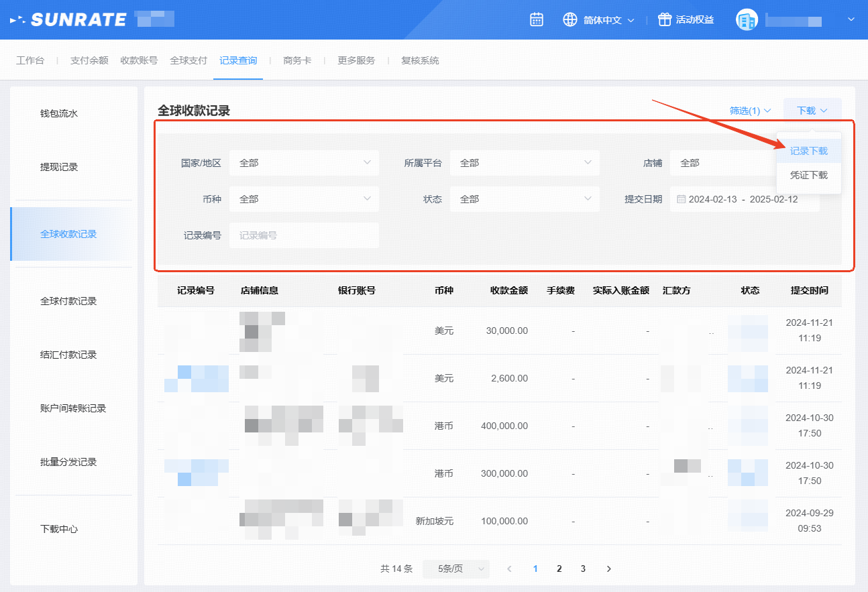
Task: Click the user avatar icon
Action: pos(746,20)
